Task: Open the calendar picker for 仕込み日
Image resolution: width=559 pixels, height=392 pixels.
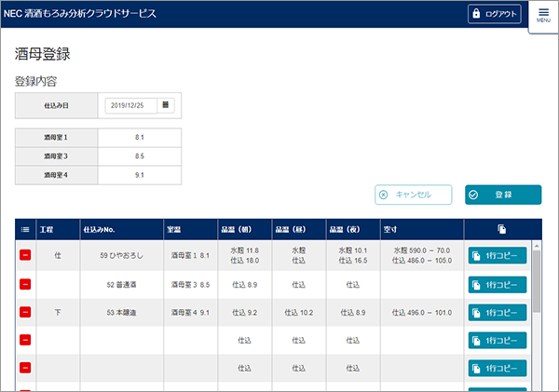Action: (x=166, y=105)
